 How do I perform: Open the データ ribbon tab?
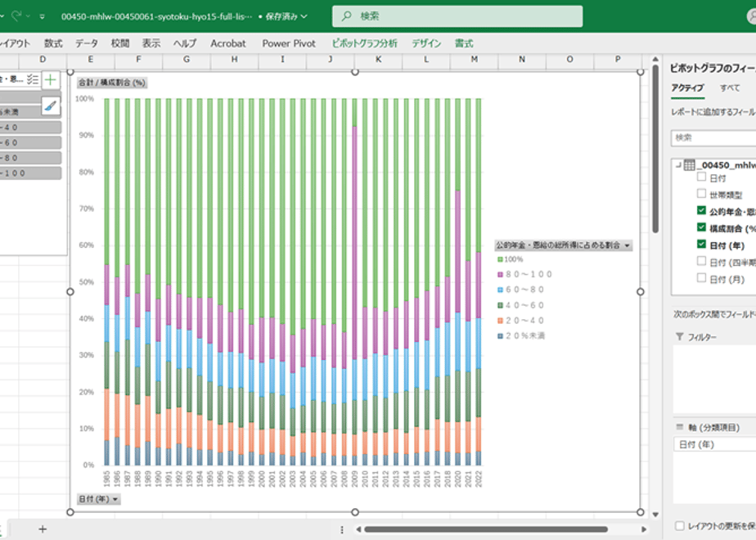pos(87,43)
